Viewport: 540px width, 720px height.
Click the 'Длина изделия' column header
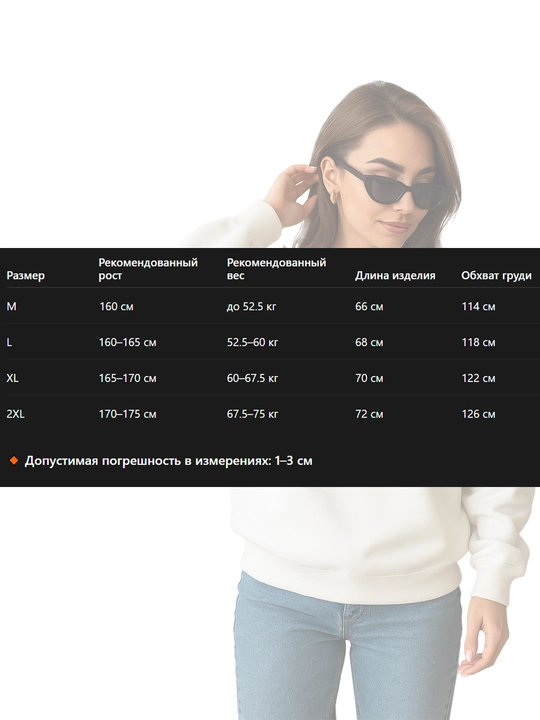click(x=395, y=276)
